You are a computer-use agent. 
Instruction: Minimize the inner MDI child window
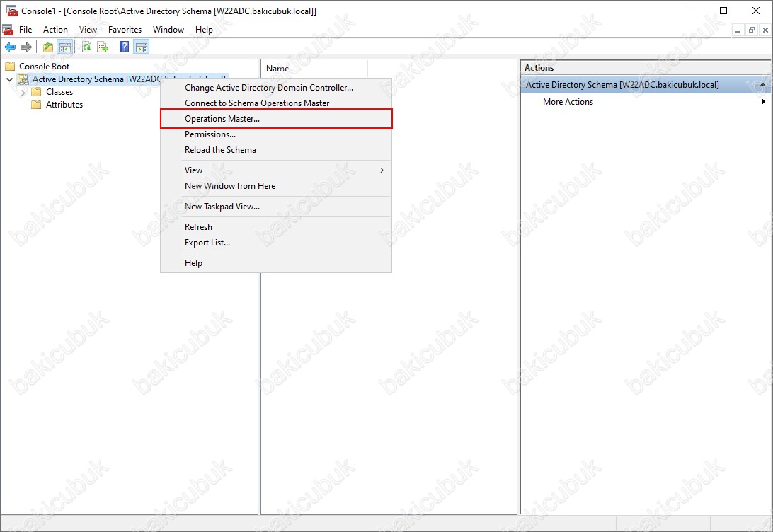[x=738, y=30]
